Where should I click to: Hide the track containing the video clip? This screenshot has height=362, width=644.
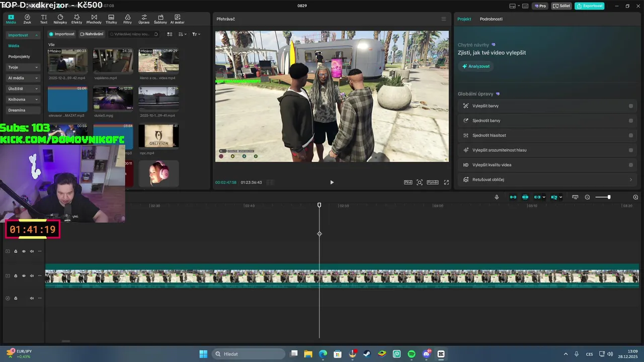(24, 276)
